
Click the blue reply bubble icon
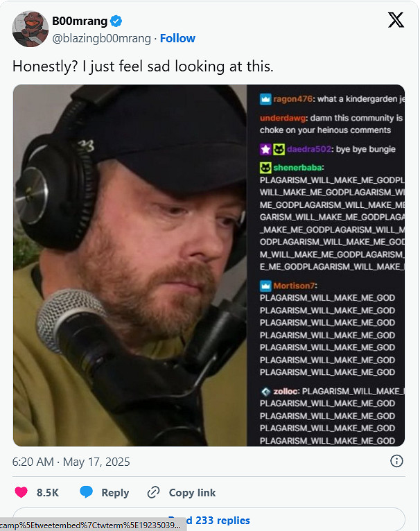coord(86,492)
